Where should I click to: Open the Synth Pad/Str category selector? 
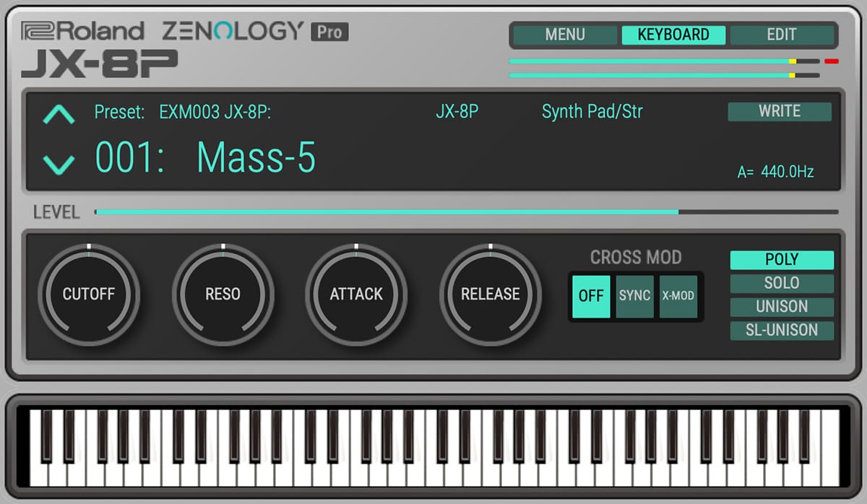pyautogui.click(x=592, y=112)
